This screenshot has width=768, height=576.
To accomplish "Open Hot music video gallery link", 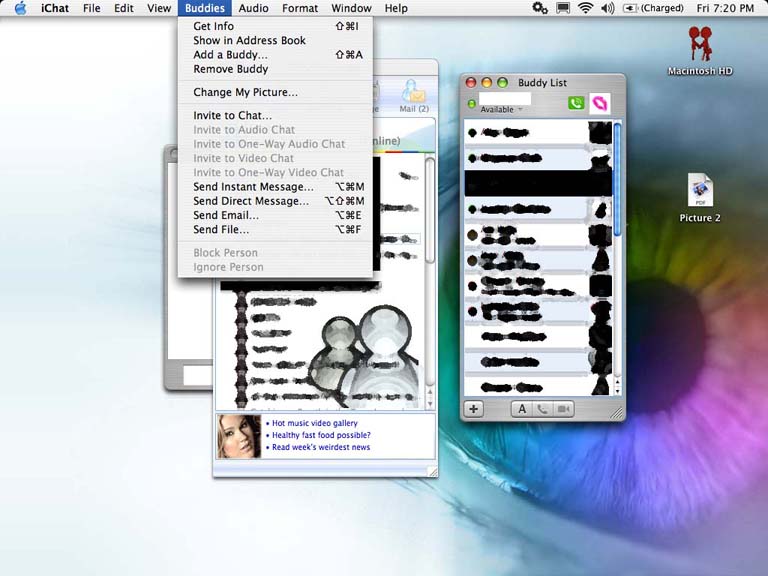I will (314, 423).
